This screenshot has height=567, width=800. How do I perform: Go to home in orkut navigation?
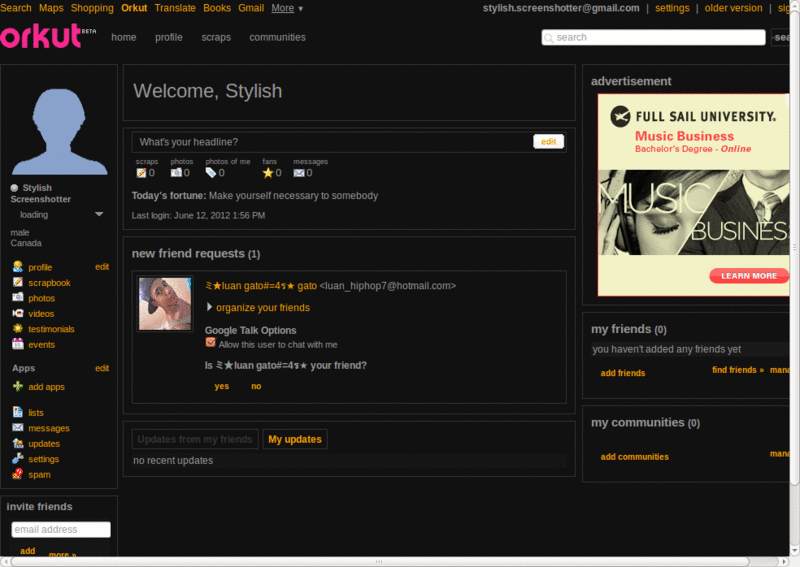(123, 37)
